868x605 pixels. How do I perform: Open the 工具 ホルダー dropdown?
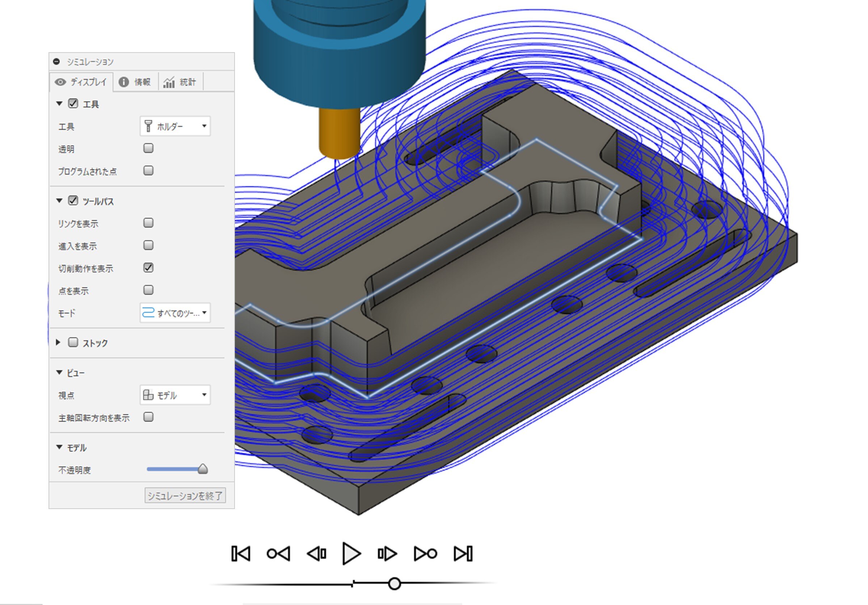click(175, 126)
